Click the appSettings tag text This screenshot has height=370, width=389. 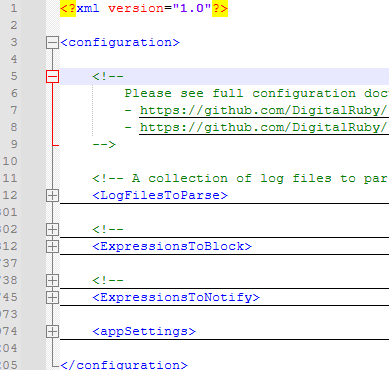(x=144, y=331)
